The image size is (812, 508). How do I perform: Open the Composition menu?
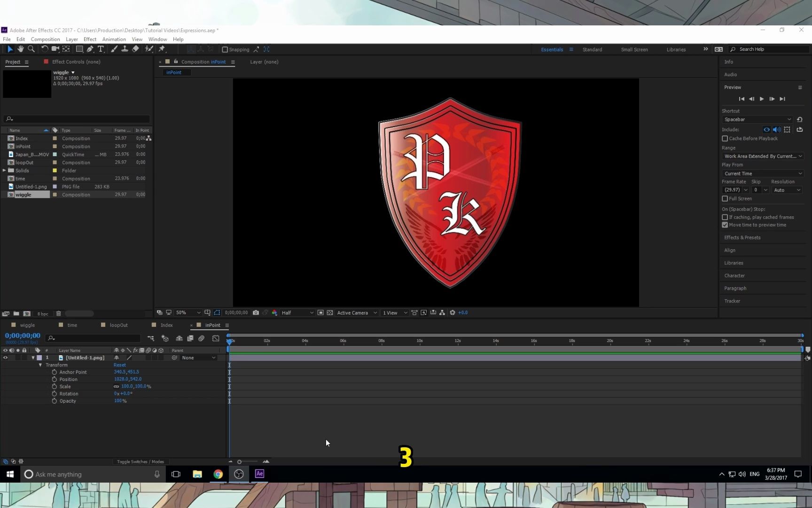pyautogui.click(x=45, y=39)
